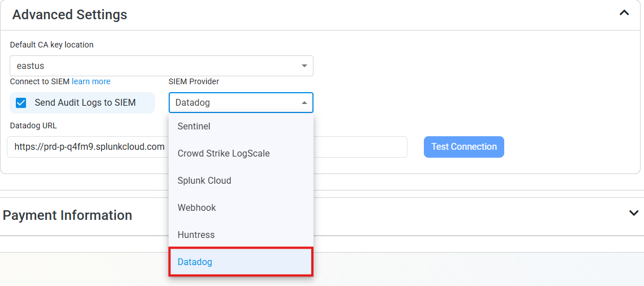The image size is (644, 286).
Task: Click the SIEM learn more link
Action: pyautogui.click(x=91, y=81)
